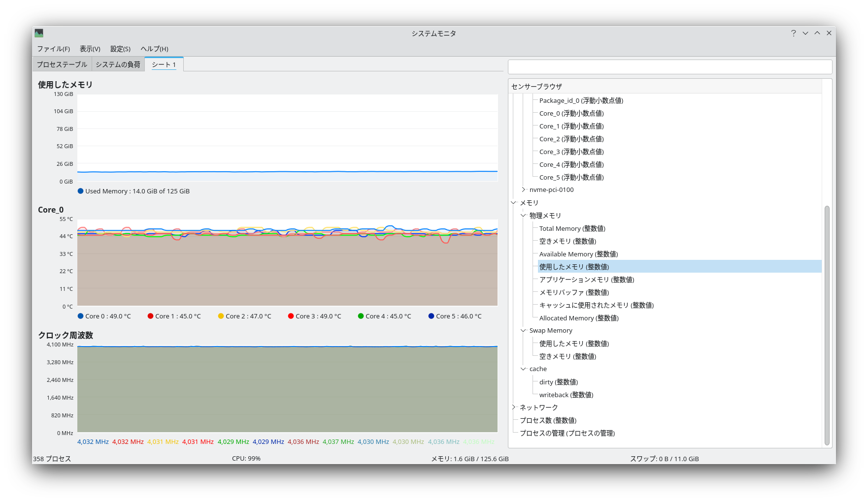Viewport: 868px width, 502px height.
Task: Toggle Core 1 series via its legend entry
Action: pyautogui.click(x=174, y=316)
